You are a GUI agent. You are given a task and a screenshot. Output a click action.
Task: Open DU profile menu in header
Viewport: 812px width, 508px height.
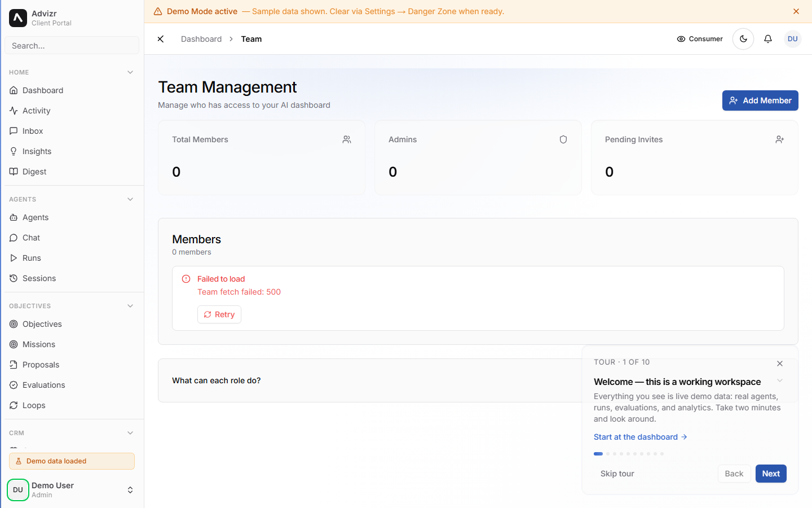tap(793, 39)
